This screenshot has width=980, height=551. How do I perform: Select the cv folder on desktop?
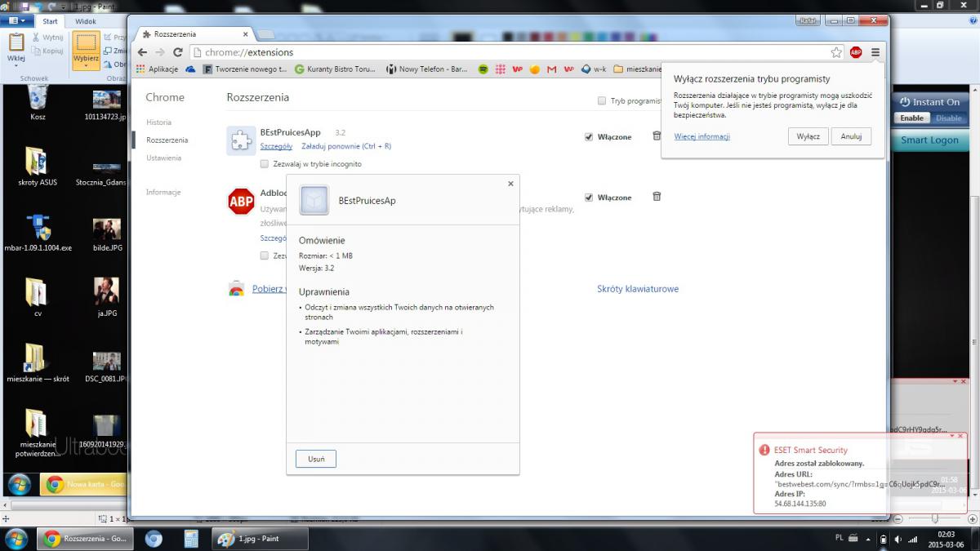pos(38,298)
